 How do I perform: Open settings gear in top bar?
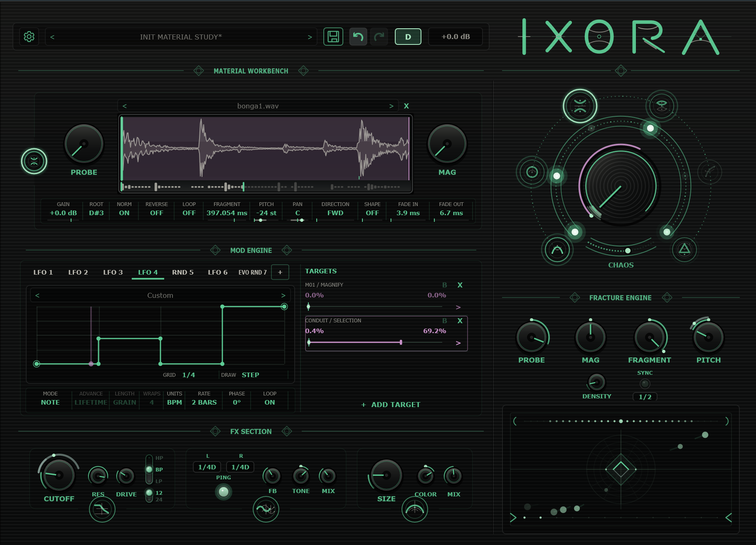29,37
